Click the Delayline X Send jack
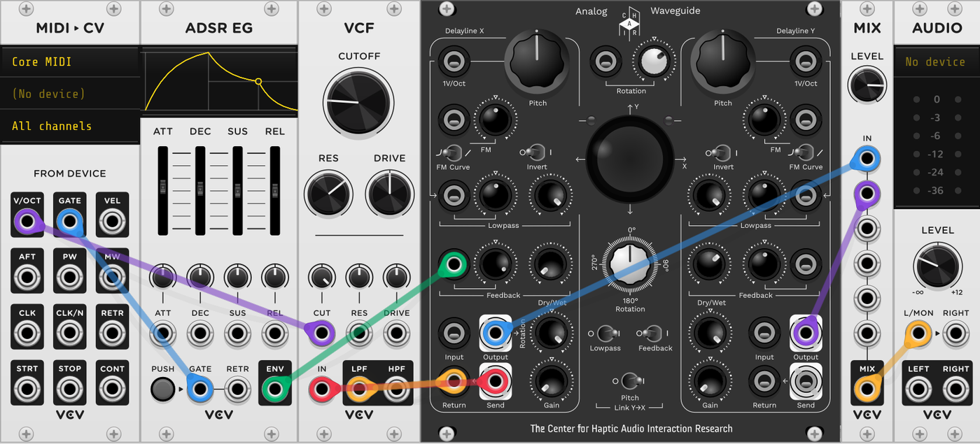This screenshot has width=980, height=444. tap(496, 381)
